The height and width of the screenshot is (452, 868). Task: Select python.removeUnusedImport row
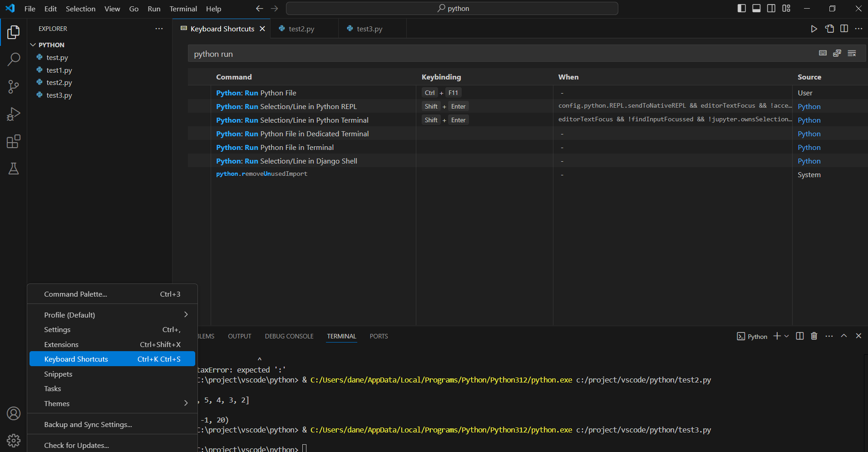(528, 174)
